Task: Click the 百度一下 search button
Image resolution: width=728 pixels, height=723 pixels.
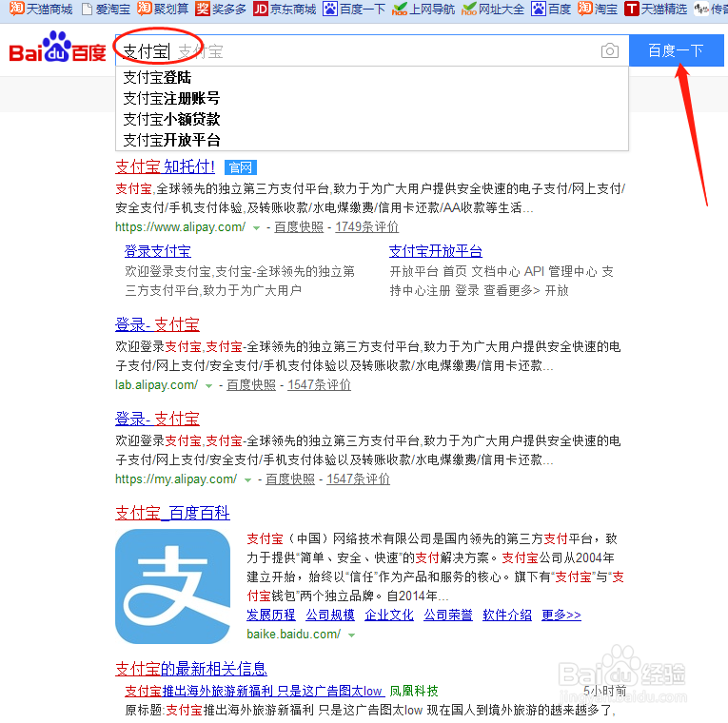Action: click(x=676, y=50)
